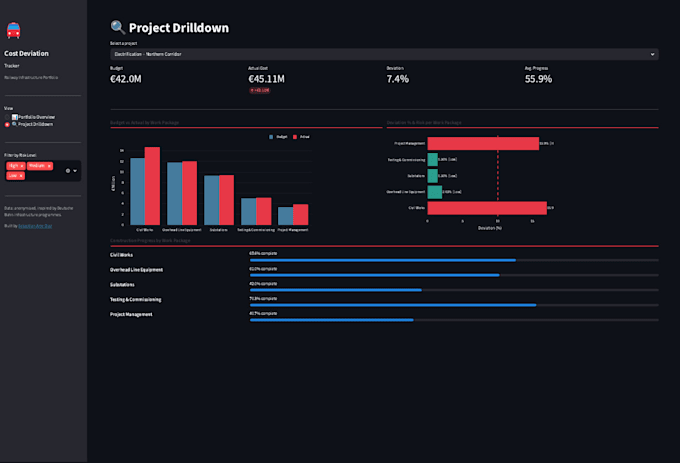
Task: Click the Substations progress bar
Action: (x=454, y=290)
